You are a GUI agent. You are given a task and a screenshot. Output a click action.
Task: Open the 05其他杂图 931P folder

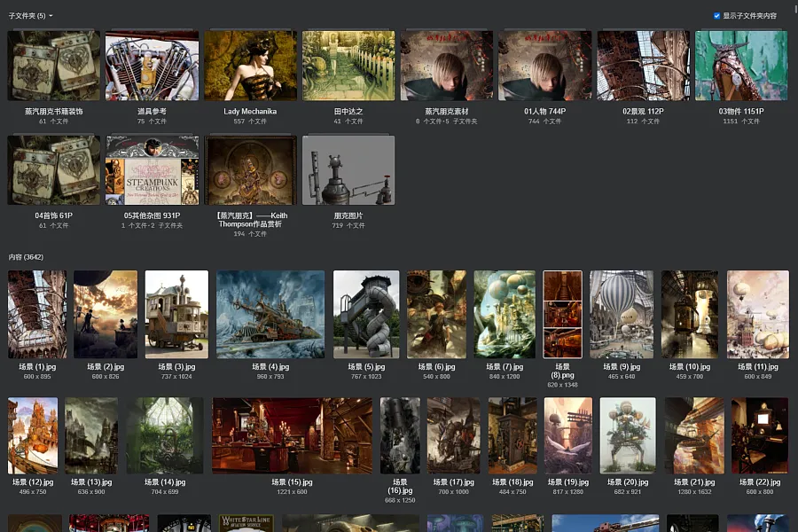152,170
